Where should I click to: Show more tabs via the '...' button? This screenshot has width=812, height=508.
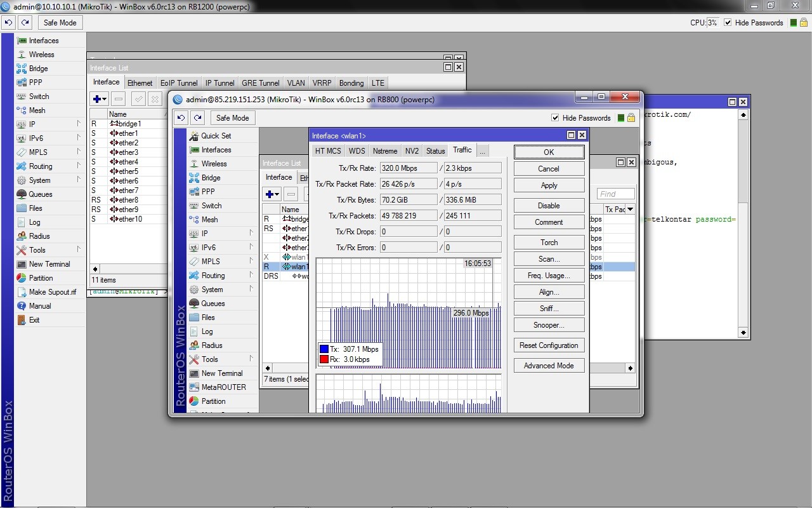(482, 151)
